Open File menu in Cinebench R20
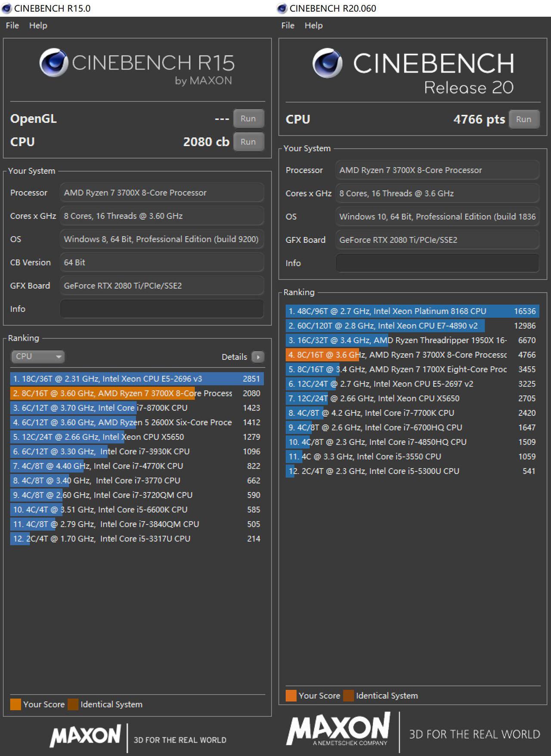The height and width of the screenshot is (756, 551). pyautogui.click(x=288, y=25)
